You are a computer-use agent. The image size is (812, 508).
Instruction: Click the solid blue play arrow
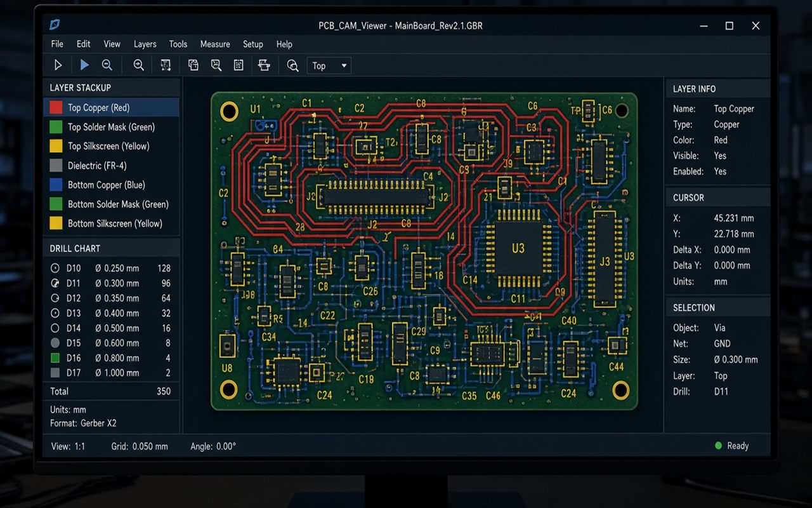click(84, 65)
